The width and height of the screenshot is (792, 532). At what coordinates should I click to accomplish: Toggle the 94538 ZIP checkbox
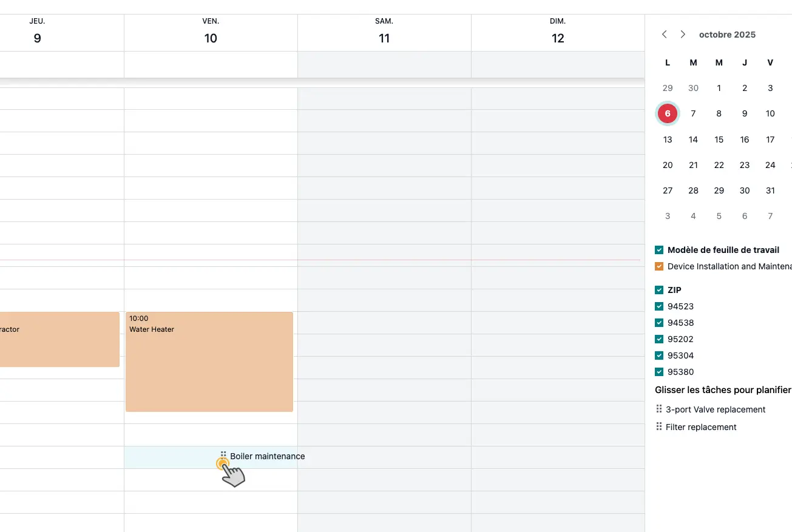coord(659,323)
